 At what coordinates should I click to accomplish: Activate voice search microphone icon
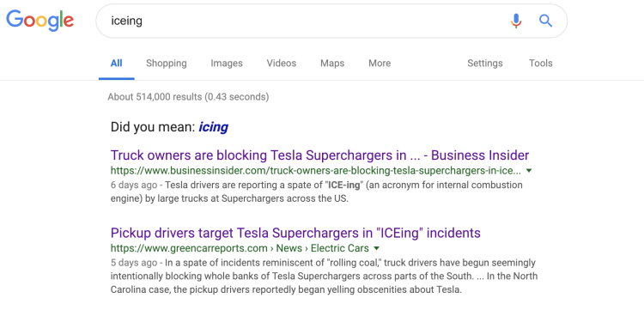[x=516, y=21]
